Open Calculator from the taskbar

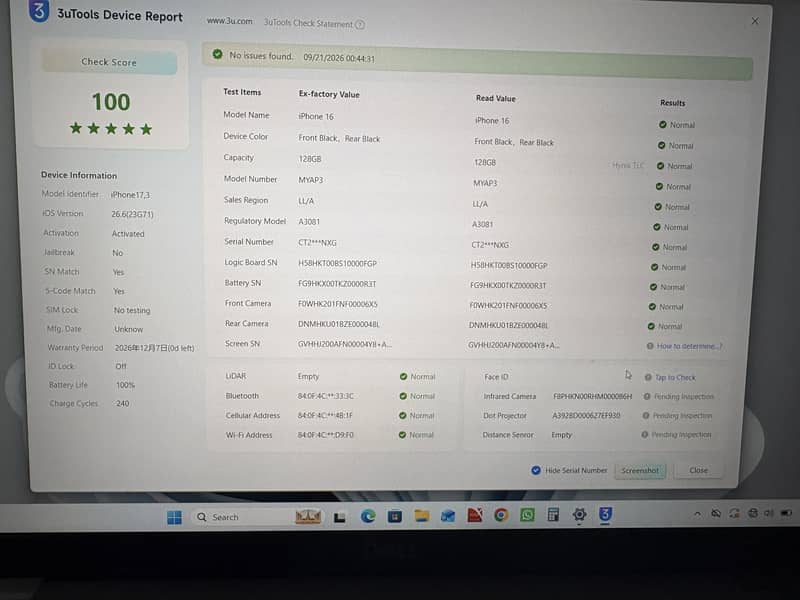pyautogui.click(x=553, y=515)
